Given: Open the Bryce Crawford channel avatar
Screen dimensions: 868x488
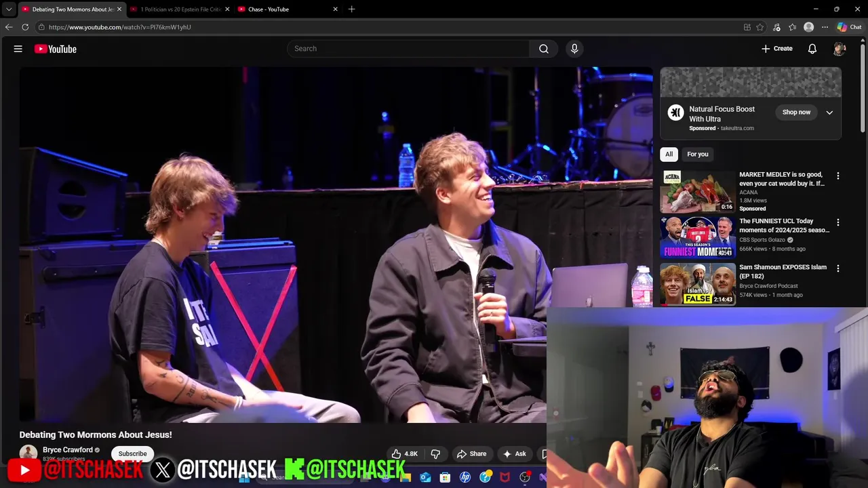Looking at the screenshot, I should pyautogui.click(x=28, y=453).
